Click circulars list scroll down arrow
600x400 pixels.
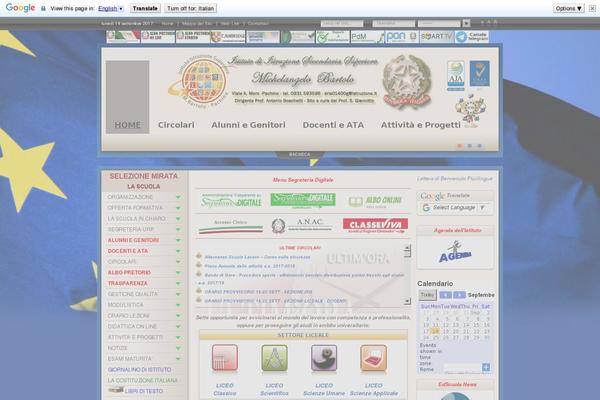pyautogui.click(x=407, y=301)
